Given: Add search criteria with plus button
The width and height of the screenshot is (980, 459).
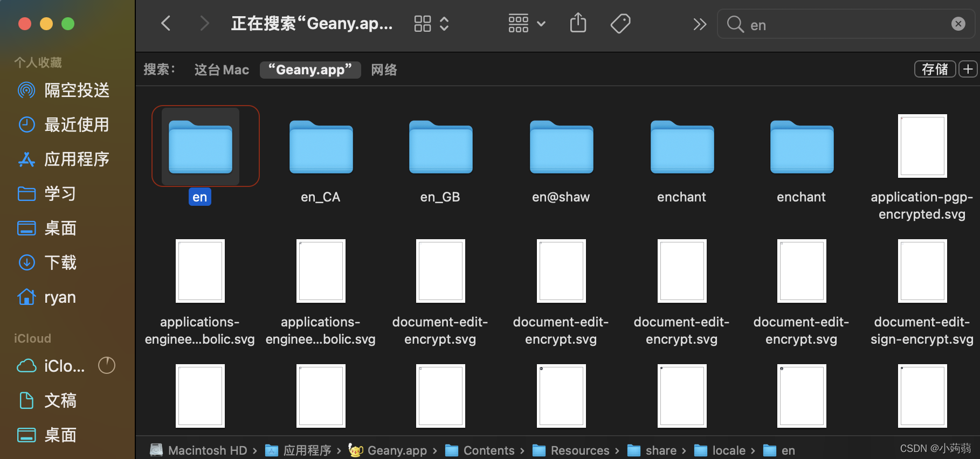Looking at the screenshot, I should [968, 69].
